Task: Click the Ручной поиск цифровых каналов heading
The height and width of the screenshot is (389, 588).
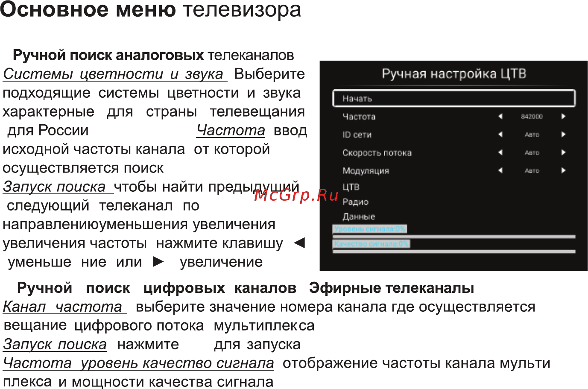Action: (x=157, y=288)
